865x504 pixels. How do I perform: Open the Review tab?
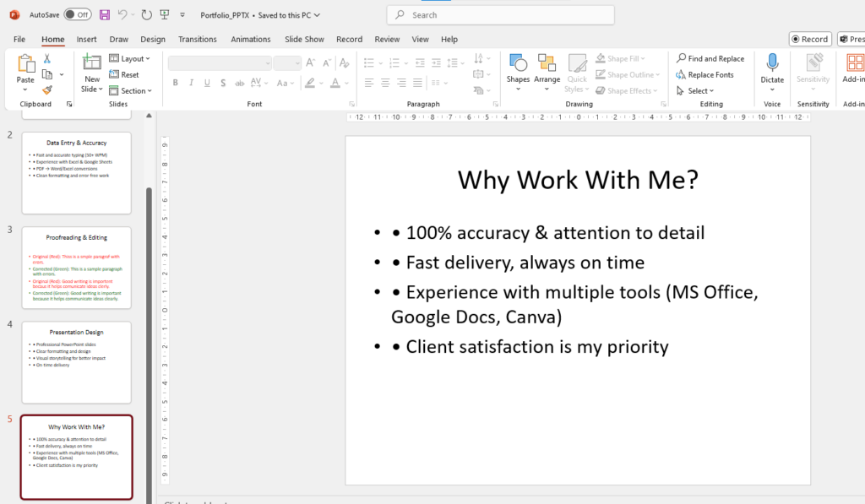pyautogui.click(x=387, y=39)
